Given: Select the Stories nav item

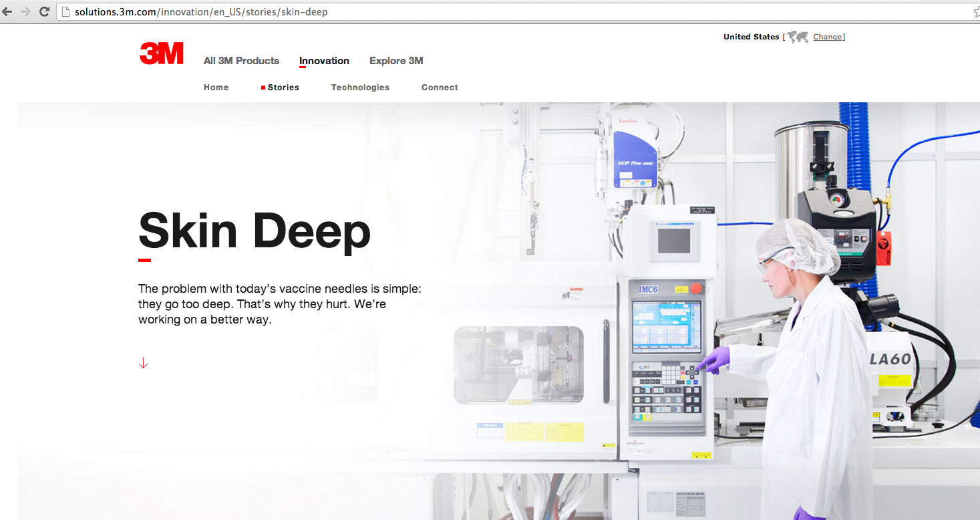Looking at the screenshot, I should coord(283,87).
